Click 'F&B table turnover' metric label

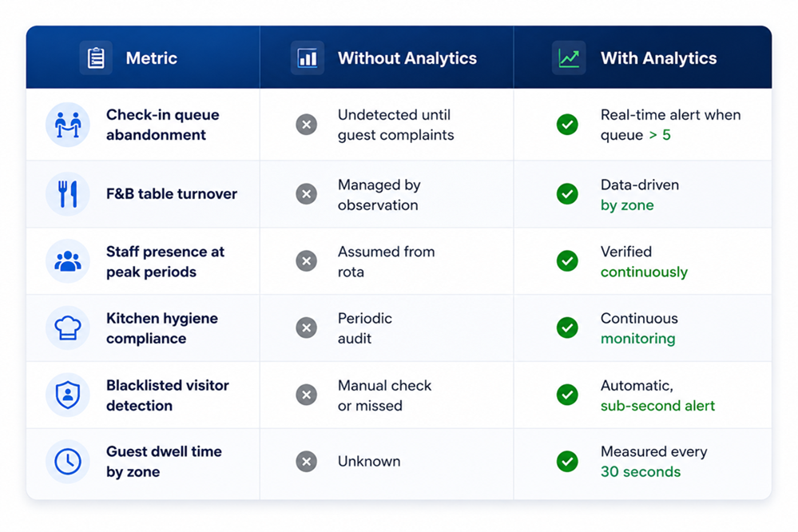[x=172, y=194]
